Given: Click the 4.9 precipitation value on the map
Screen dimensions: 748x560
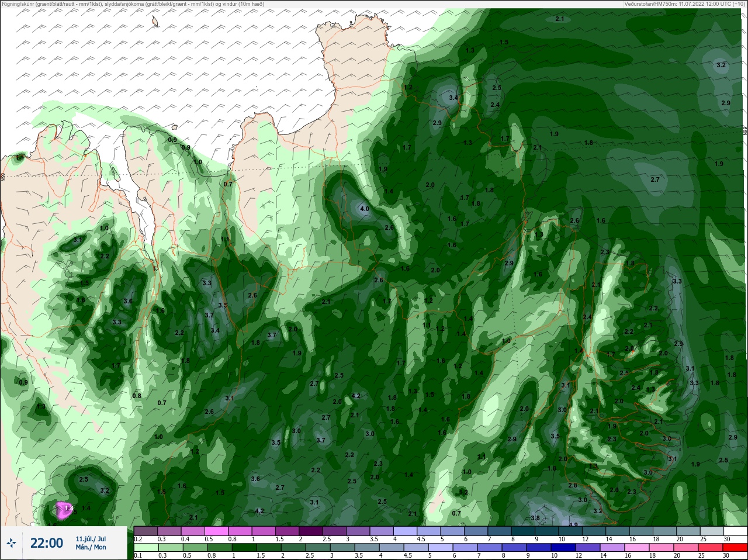Looking at the screenshot, I should pos(573,525).
